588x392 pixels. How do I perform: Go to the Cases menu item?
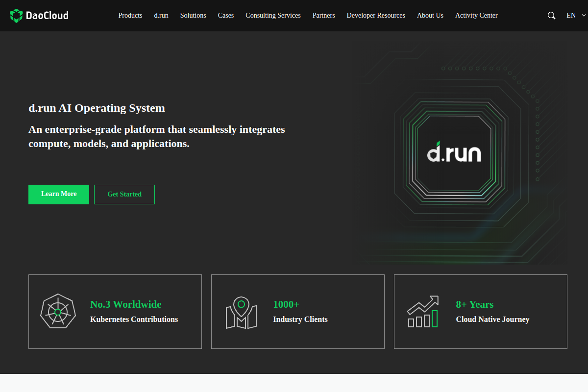[226, 16]
